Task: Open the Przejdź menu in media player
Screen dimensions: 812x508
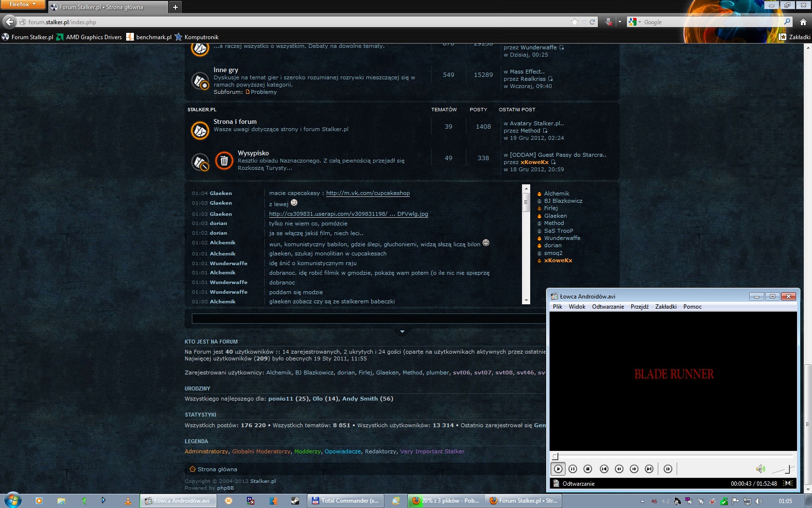Action: coord(639,307)
